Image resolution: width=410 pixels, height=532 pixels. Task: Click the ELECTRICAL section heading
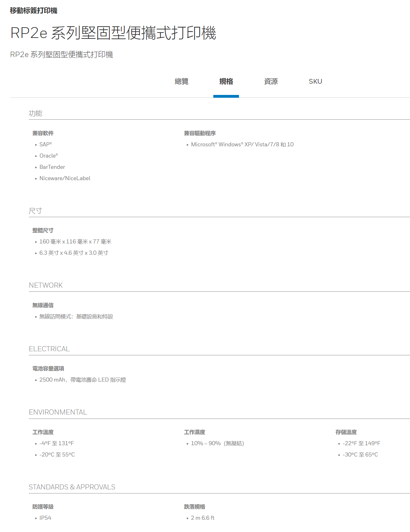coord(49,349)
